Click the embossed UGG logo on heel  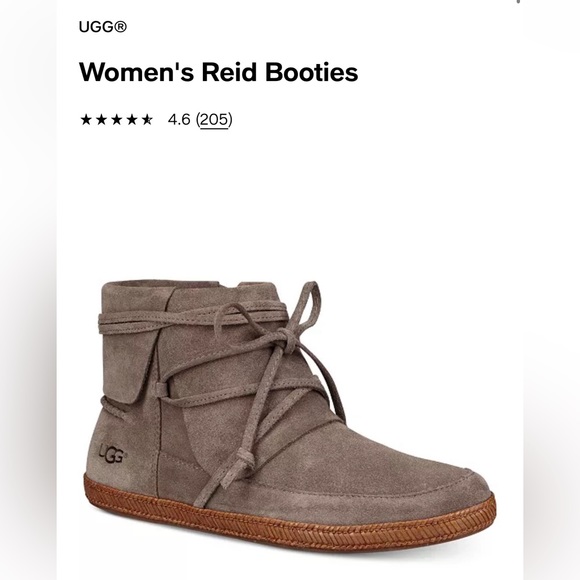coord(113,453)
